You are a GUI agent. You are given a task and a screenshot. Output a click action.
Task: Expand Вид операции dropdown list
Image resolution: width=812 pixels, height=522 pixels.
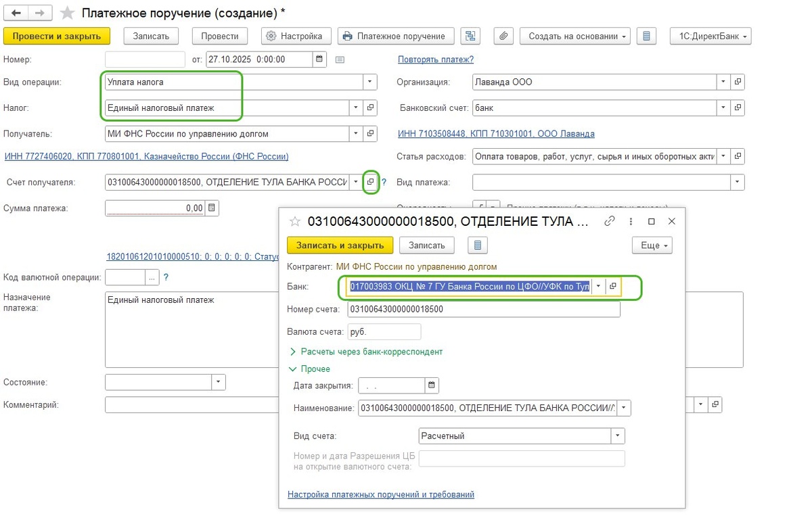click(369, 82)
